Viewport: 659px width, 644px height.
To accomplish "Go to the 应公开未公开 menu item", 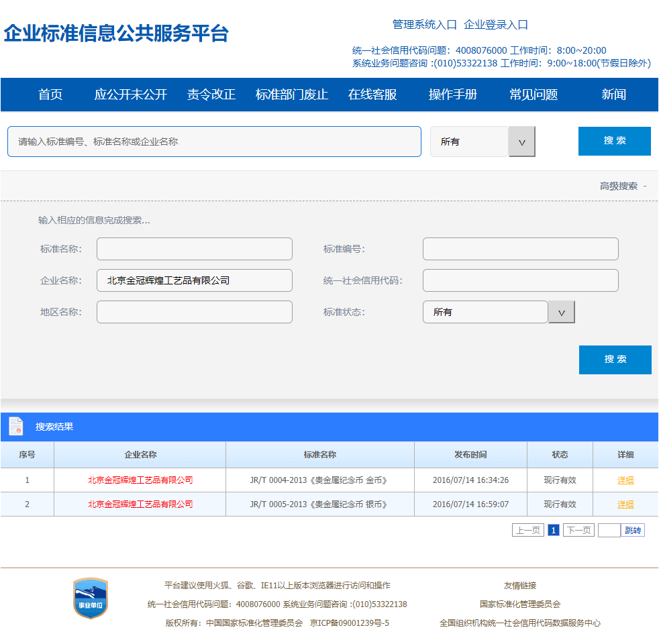I will pyautogui.click(x=130, y=95).
